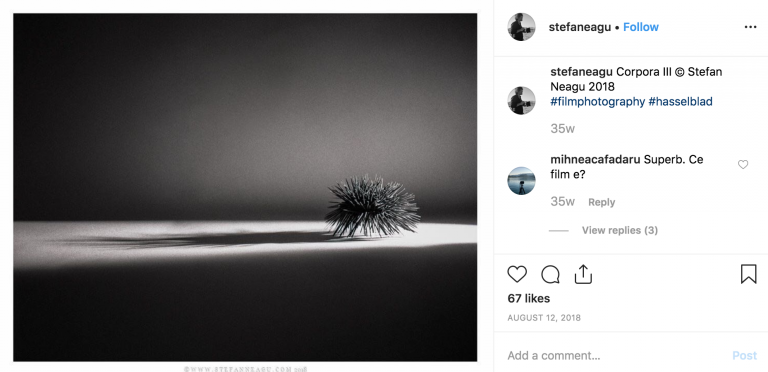Submit the comment with Post

coord(744,356)
